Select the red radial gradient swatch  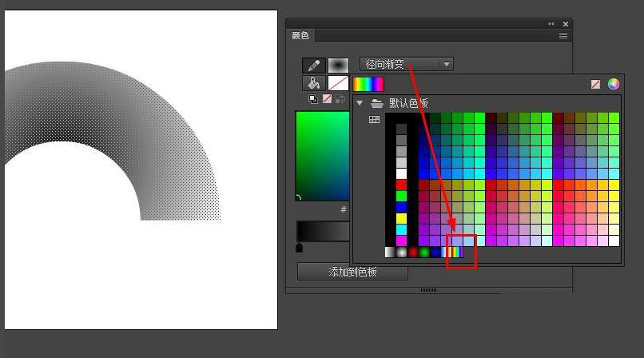pos(413,252)
